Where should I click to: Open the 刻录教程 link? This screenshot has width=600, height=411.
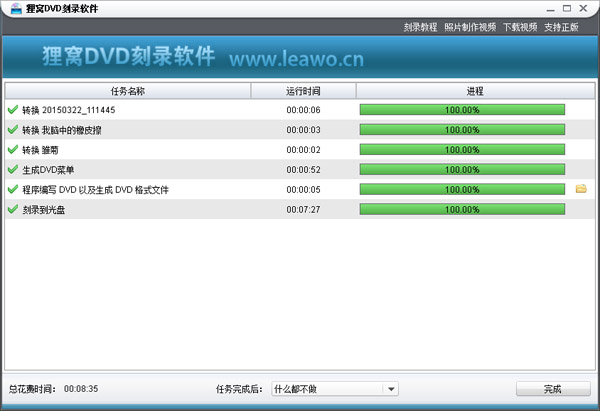coord(420,27)
